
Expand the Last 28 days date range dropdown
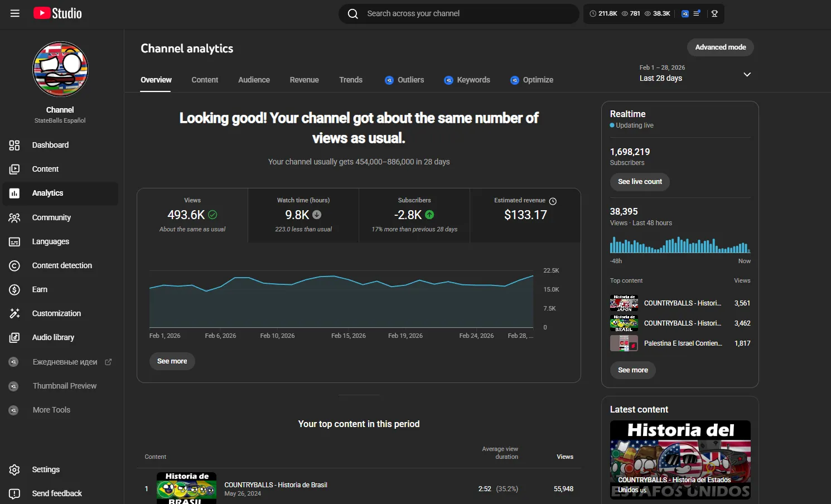[695, 74]
